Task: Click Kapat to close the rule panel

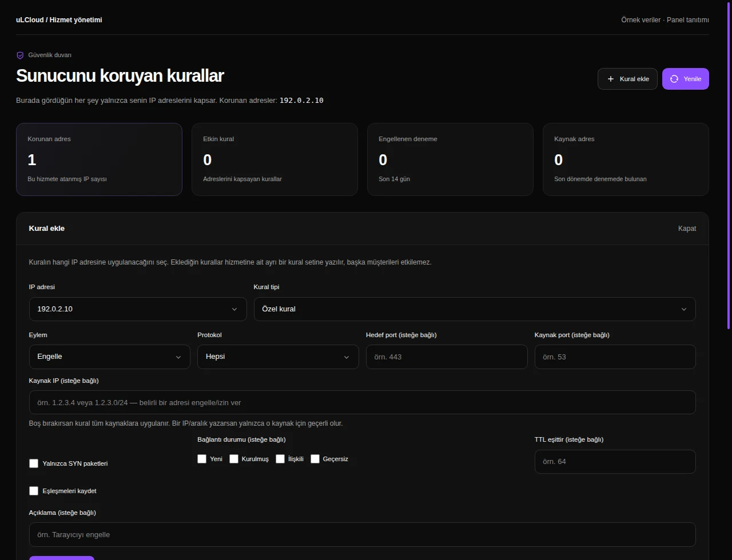Action: [687, 229]
